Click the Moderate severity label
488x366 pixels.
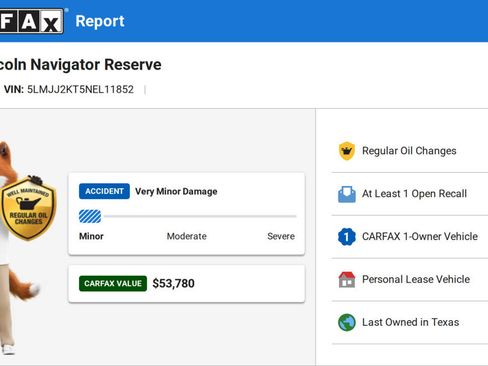click(x=187, y=236)
